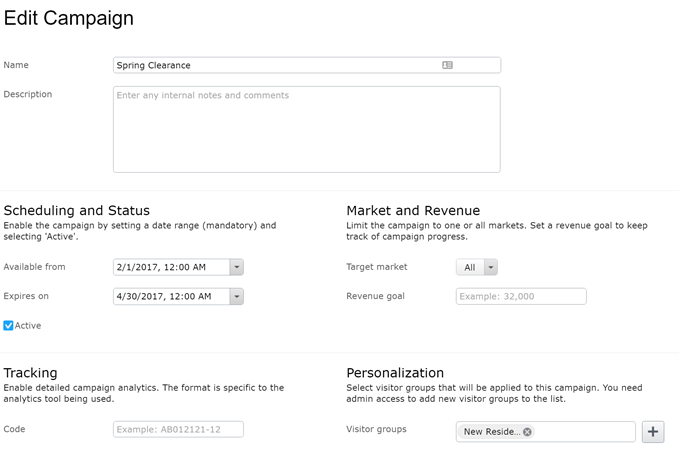Click the Active checkbox label text
The image size is (682, 458).
(28, 325)
